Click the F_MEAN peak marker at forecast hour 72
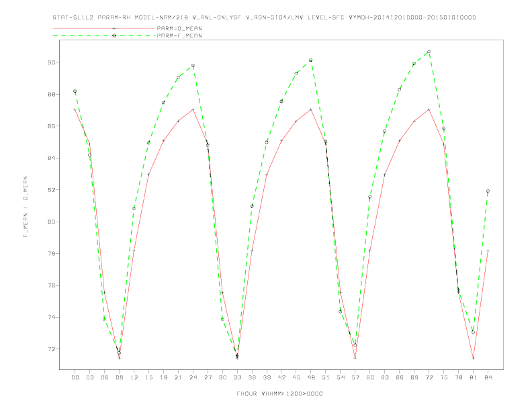The image size is (532, 411). point(429,52)
